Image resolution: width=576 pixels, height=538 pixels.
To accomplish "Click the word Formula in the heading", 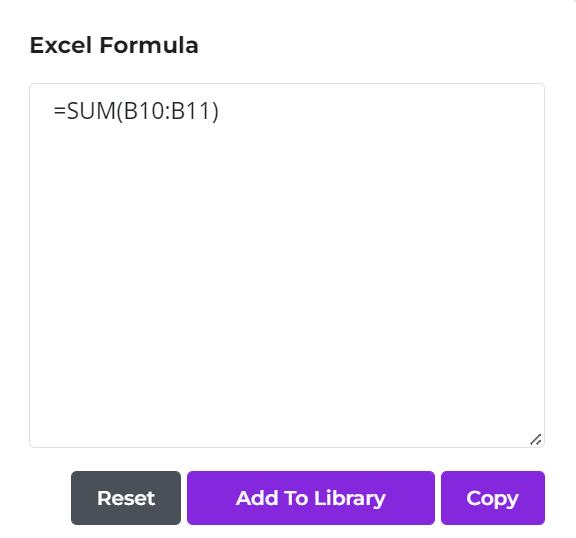I will click(x=149, y=45).
